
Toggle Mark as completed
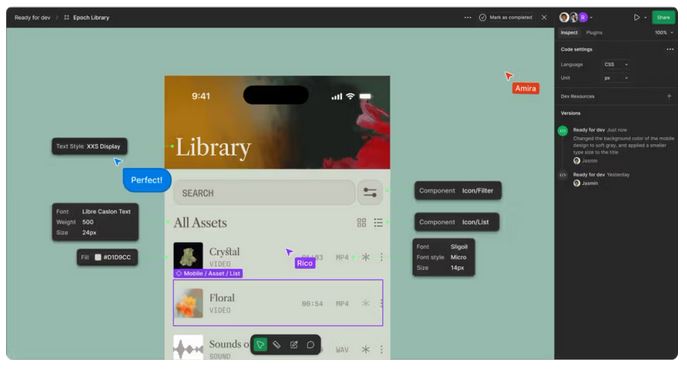pyautogui.click(x=506, y=18)
